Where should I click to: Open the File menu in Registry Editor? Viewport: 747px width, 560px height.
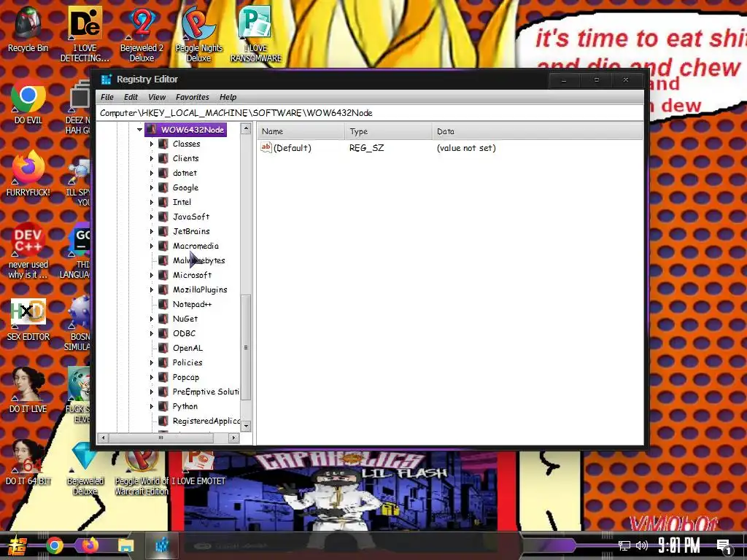[107, 97]
